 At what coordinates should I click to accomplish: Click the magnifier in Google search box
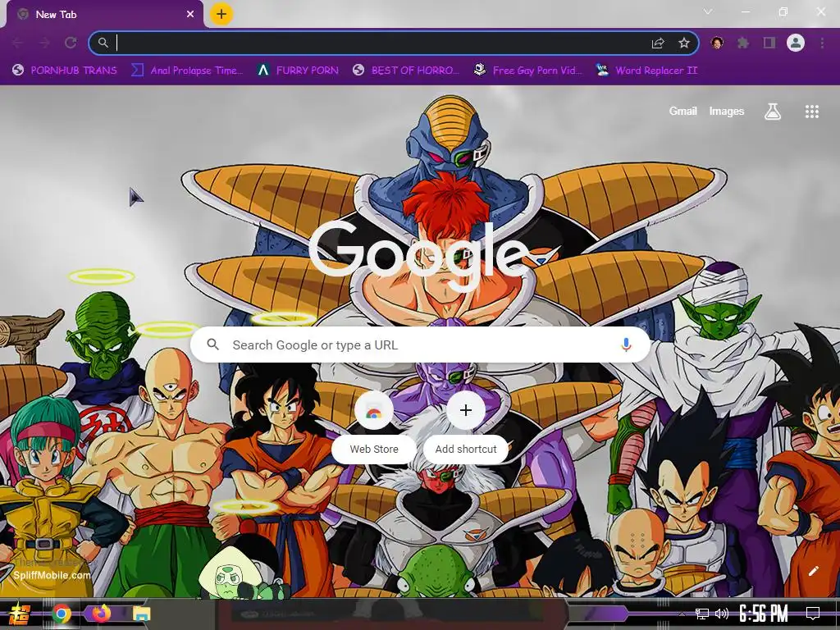(x=212, y=345)
